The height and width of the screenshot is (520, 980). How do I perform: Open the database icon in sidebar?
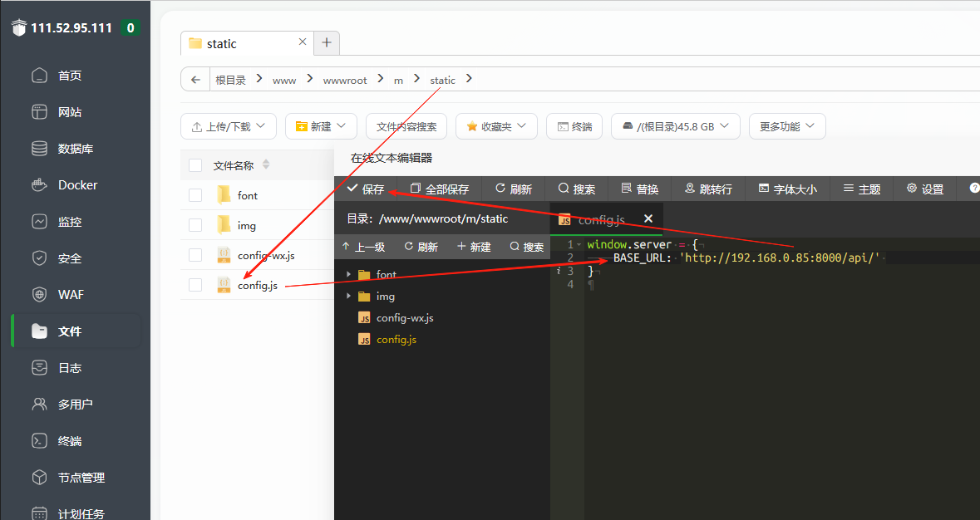[x=39, y=149]
